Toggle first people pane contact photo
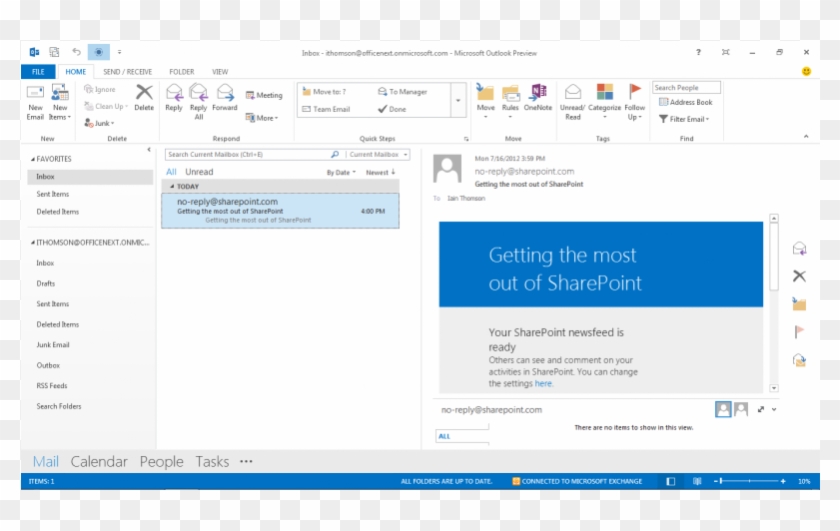 [723, 409]
